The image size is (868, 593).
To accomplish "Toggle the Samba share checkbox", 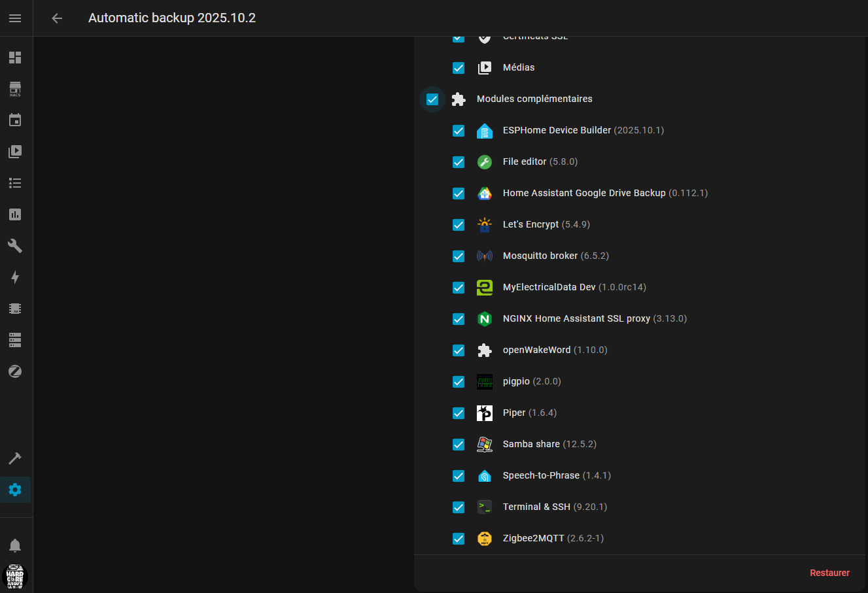I will [x=459, y=445].
